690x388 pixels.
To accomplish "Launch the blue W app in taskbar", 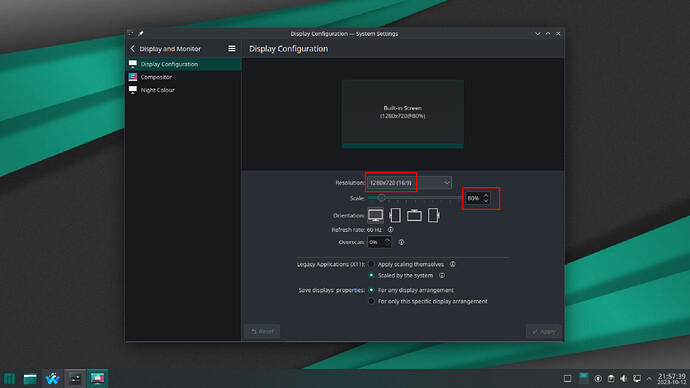I will 52,378.
